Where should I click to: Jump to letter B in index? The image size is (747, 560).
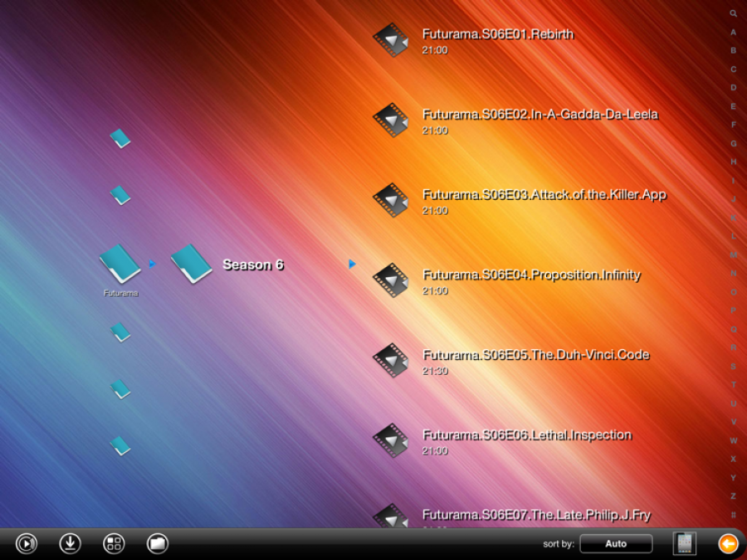[733, 51]
